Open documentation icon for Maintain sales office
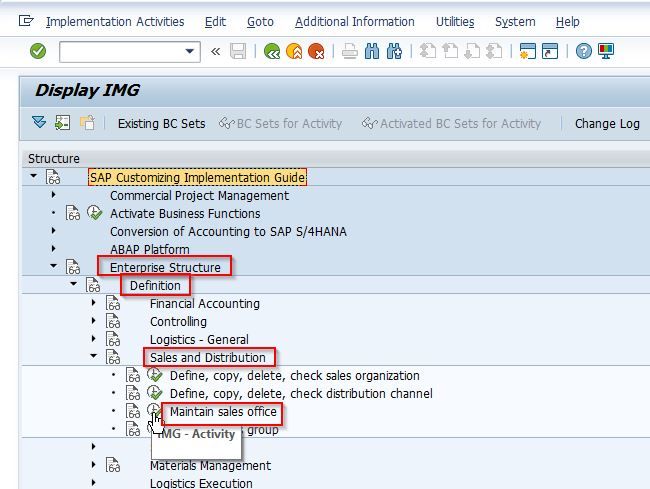The width and height of the screenshot is (650, 489). click(133, 411)
